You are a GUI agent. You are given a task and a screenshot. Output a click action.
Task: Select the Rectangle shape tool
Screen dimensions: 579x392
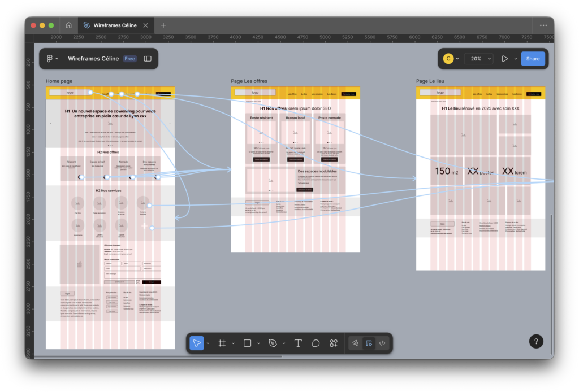247,343
